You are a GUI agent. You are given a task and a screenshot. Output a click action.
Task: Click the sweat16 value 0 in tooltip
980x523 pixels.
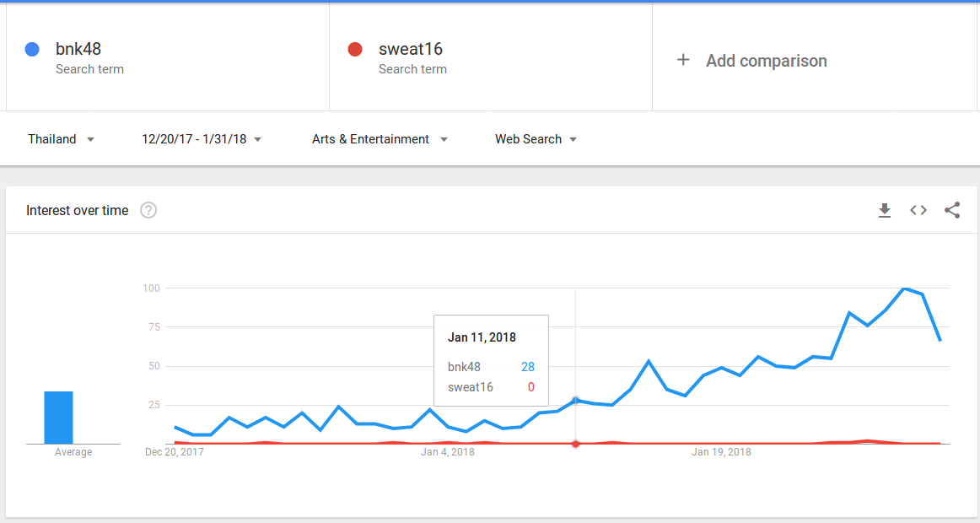click(530, 387)
